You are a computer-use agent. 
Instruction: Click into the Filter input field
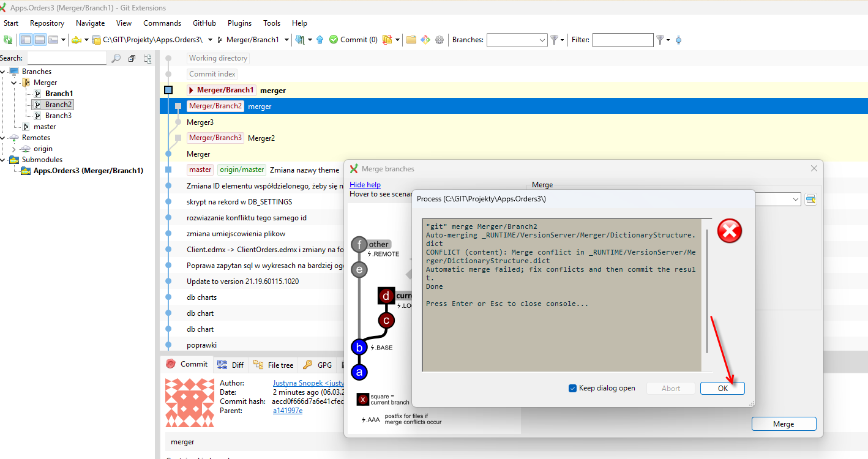point(623,40)
